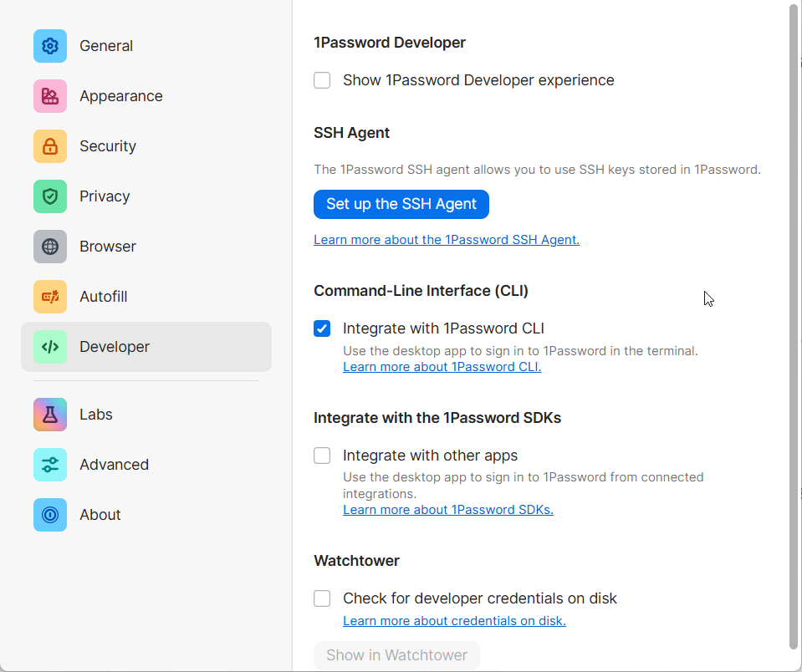This screenshot has width=802, height=672.
Task: Open the General settings section
Action: pyautogui.click(x=146, y=46)
